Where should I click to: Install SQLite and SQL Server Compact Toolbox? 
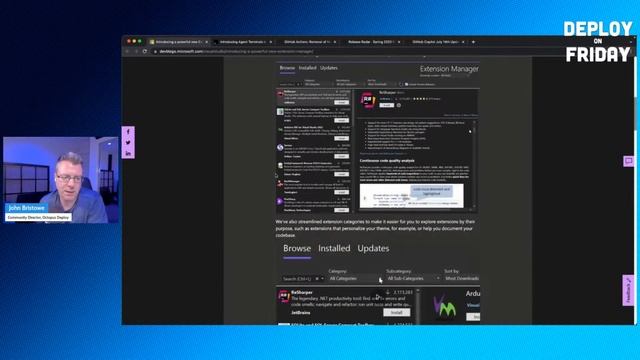click(x=341, y=120)
